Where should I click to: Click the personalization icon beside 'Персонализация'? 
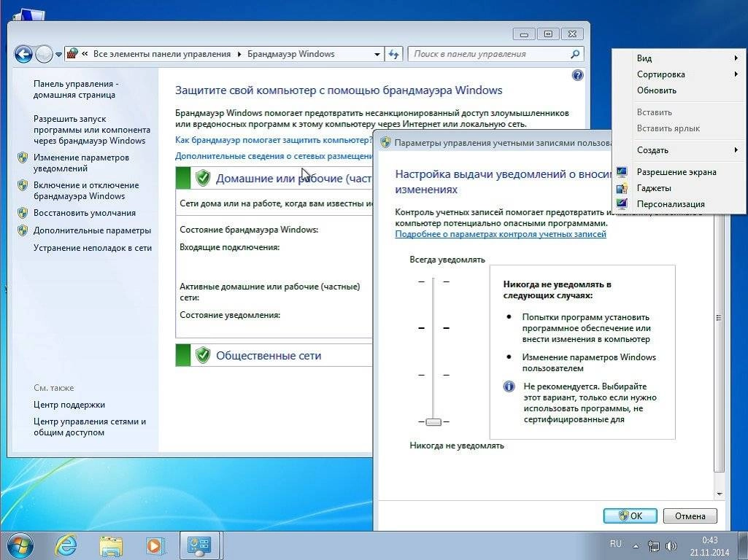point(622,204)
